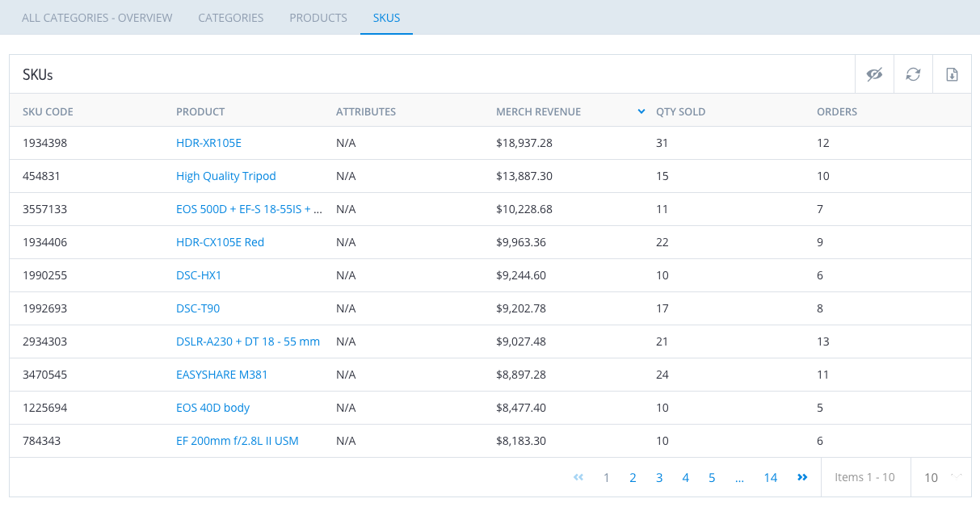This screenshot has width=980, height=507.
Task: Click revenue value $8,477.40
Action: pyautogui.click(x=521, y=408)
